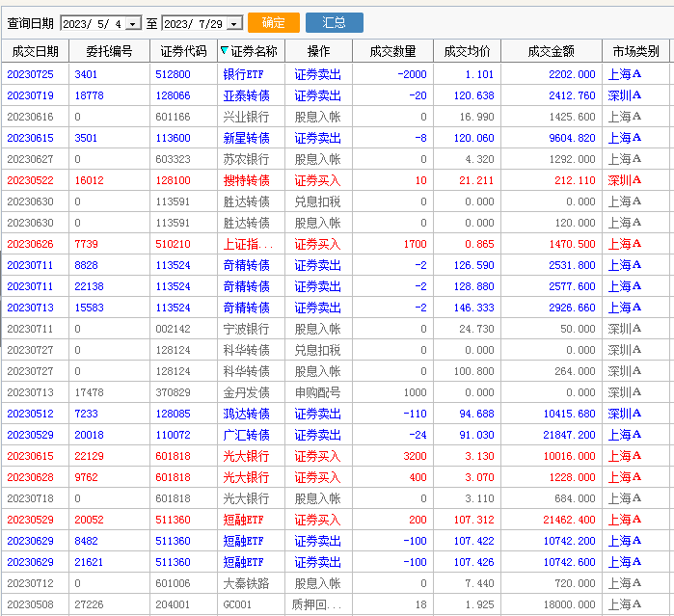
Task: Select the 大秦铁路 name cell
Action: pyautogui.click(x=246, y=583)
